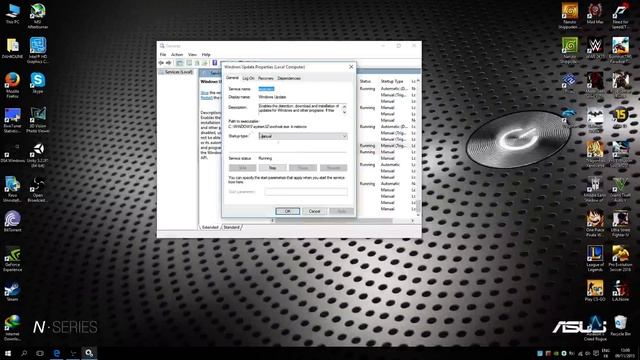Select the highlighted Service name value
This screenshot has height=360, width=640.
[267, 89]
